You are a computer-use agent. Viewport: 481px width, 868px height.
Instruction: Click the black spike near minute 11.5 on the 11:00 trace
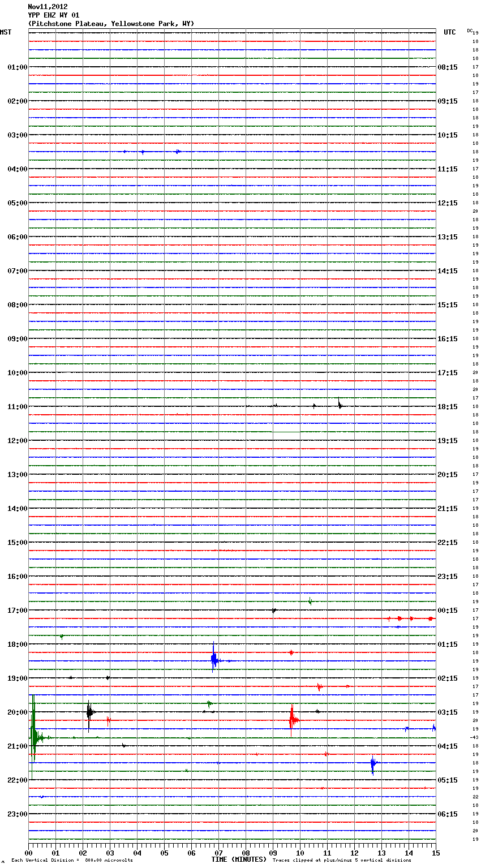pyautogui.click(x=340, y=405)
